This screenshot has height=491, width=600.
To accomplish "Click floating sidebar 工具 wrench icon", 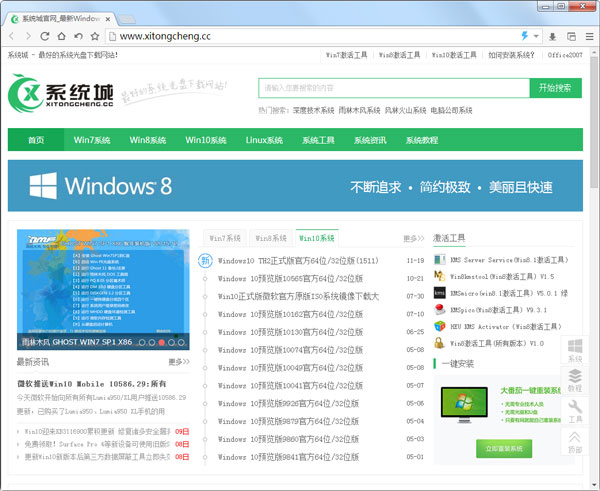I will [575, 411].
